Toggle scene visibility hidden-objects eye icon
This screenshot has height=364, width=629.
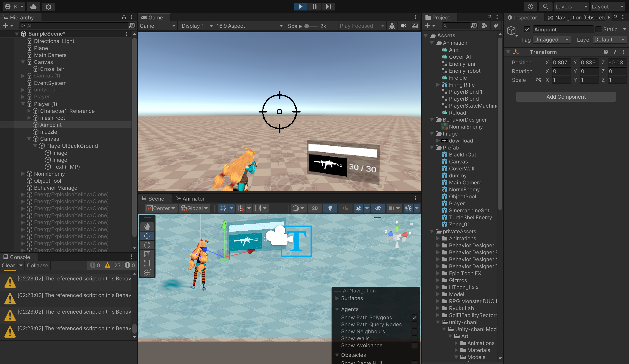[378, 208]
